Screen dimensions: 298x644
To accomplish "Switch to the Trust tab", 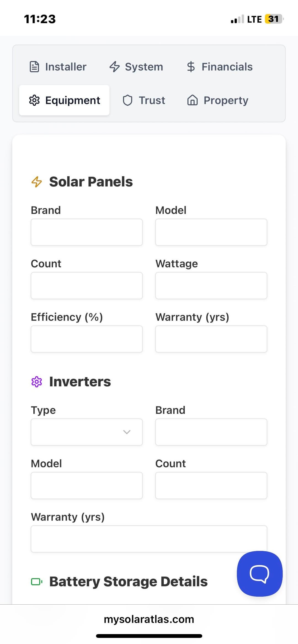I will 144,100.
